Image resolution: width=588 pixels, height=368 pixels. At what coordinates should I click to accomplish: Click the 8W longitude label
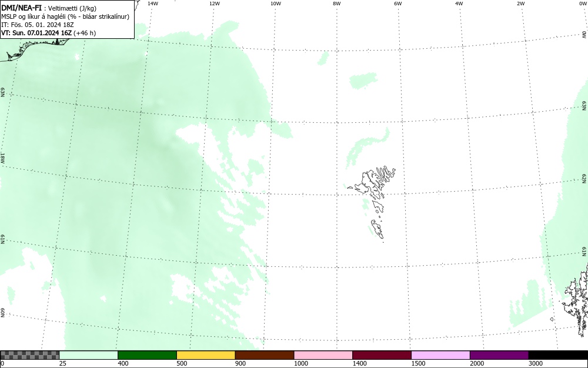(337, 4)
